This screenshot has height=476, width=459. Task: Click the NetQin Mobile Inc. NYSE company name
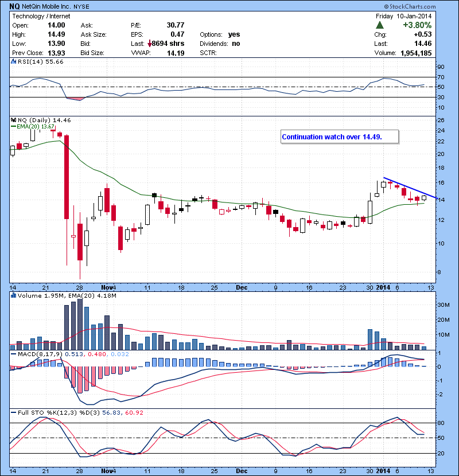tap(56, 6)
